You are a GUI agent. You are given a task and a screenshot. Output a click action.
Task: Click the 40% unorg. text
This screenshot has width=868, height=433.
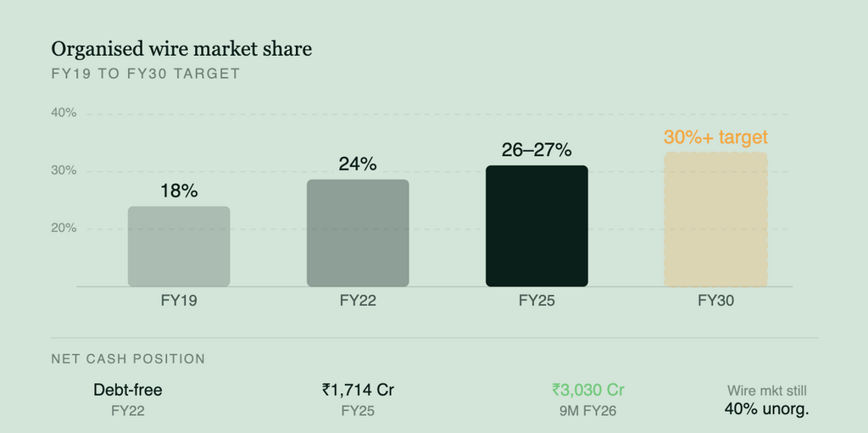click(x=767, y=408)
